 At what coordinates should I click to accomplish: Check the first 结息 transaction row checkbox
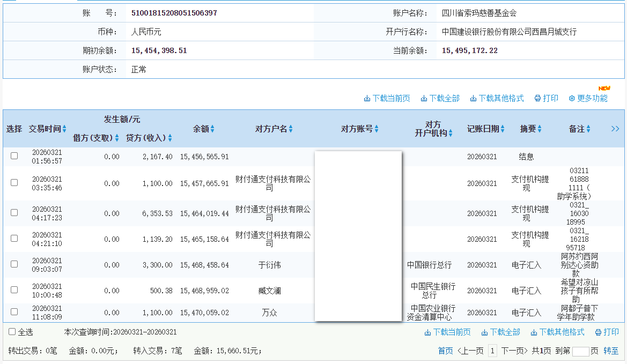pyautogui.click(x=13, y=155)
